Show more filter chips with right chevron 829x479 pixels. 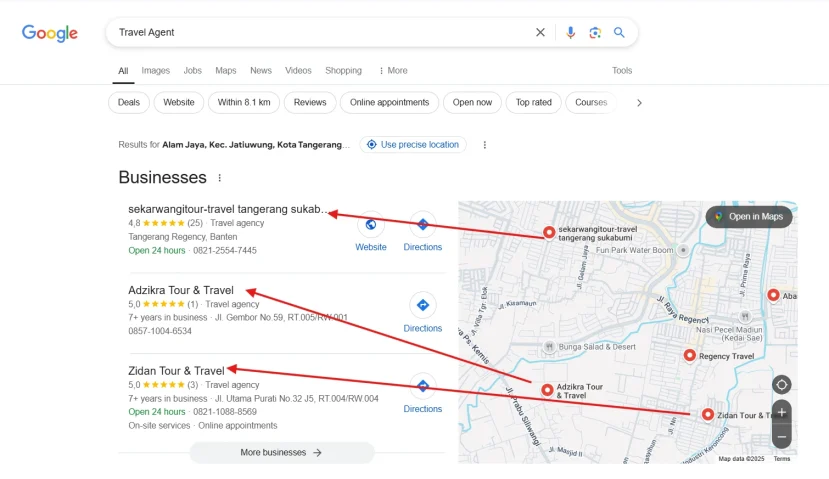point(639,103)
